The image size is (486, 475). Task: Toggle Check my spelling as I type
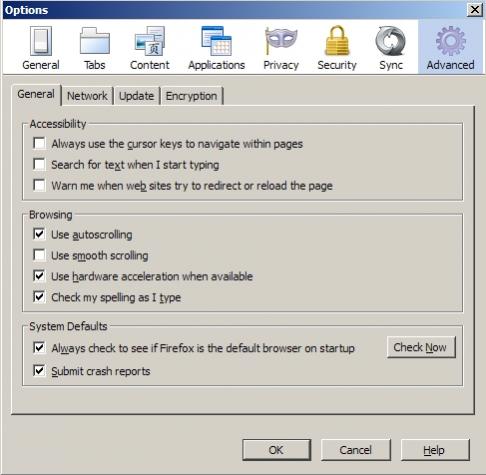click(39, 297)
